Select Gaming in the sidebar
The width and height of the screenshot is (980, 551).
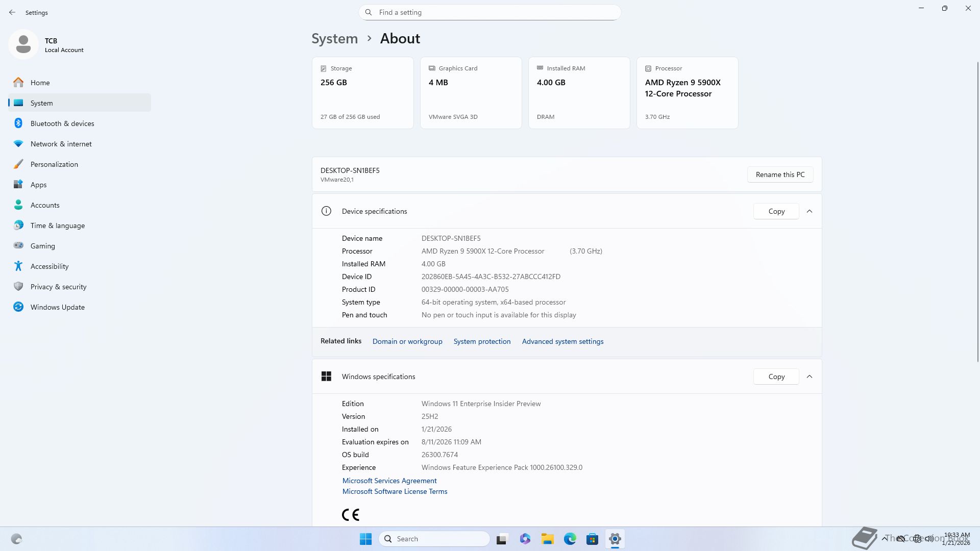(x=42, y=246)
